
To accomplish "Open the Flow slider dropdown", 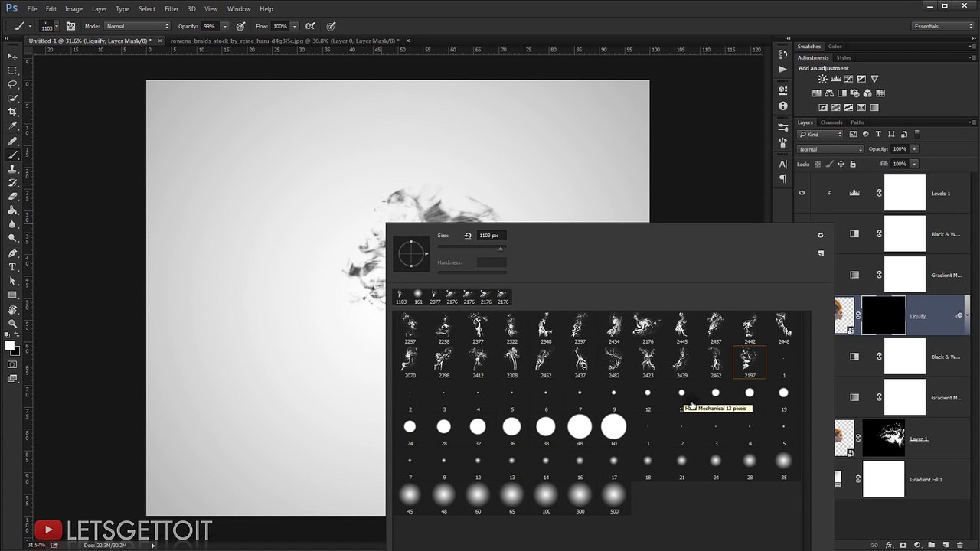I will coord(295,26).
